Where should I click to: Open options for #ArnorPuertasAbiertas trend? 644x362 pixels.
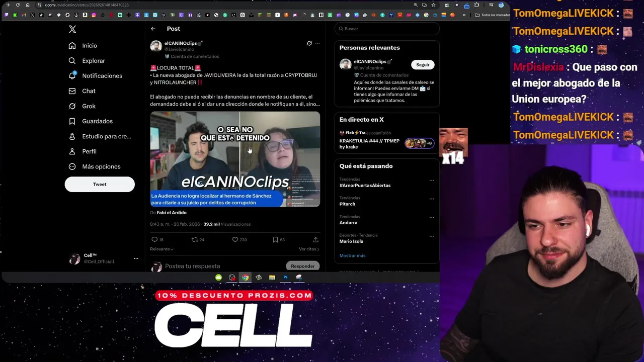(432, 180)
